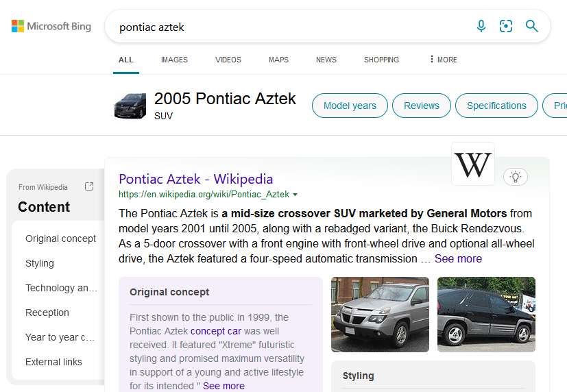Open visual search camera icon
Viewport: 567px width, 392px height.
click(505, 26)
